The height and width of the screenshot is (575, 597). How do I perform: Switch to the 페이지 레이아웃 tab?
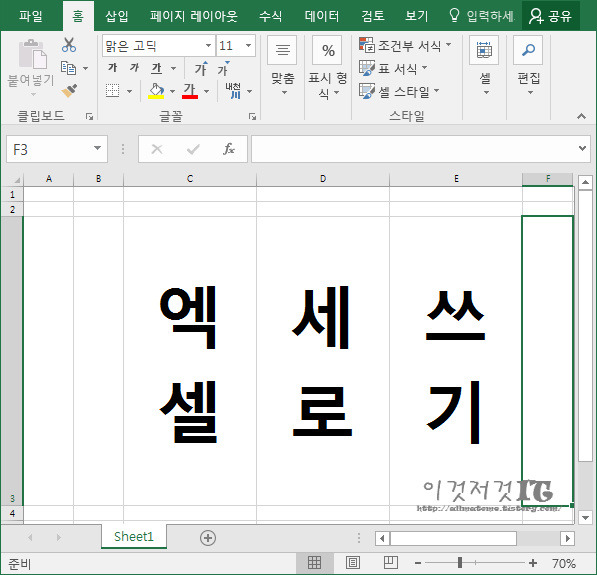pyautogui.click(x=193, y=16)
